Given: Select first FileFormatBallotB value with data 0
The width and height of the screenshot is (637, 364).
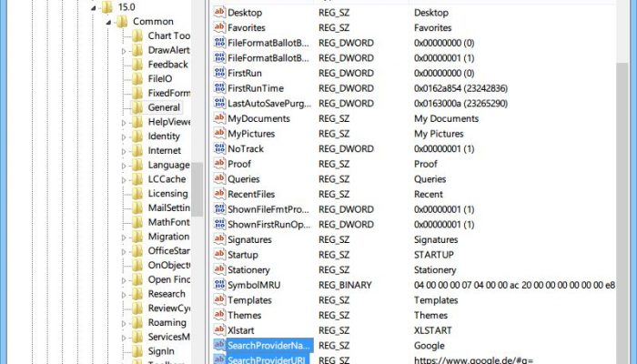Looking at the screenshot, I should coord(268,43).
